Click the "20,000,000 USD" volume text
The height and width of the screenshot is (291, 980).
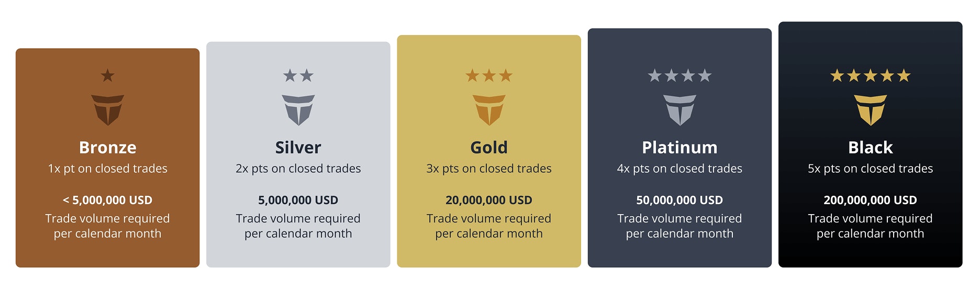(489, 200)
